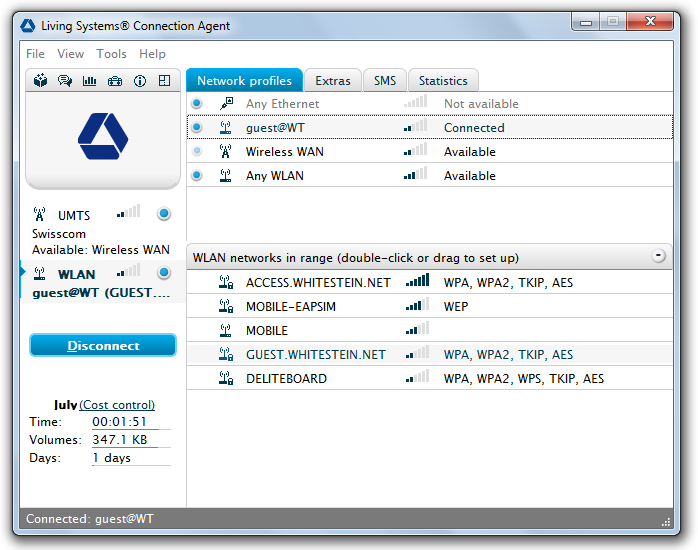This screenshot has height=550, width=698.
Task: Open the View menu
Action: [x=70, y=54]
